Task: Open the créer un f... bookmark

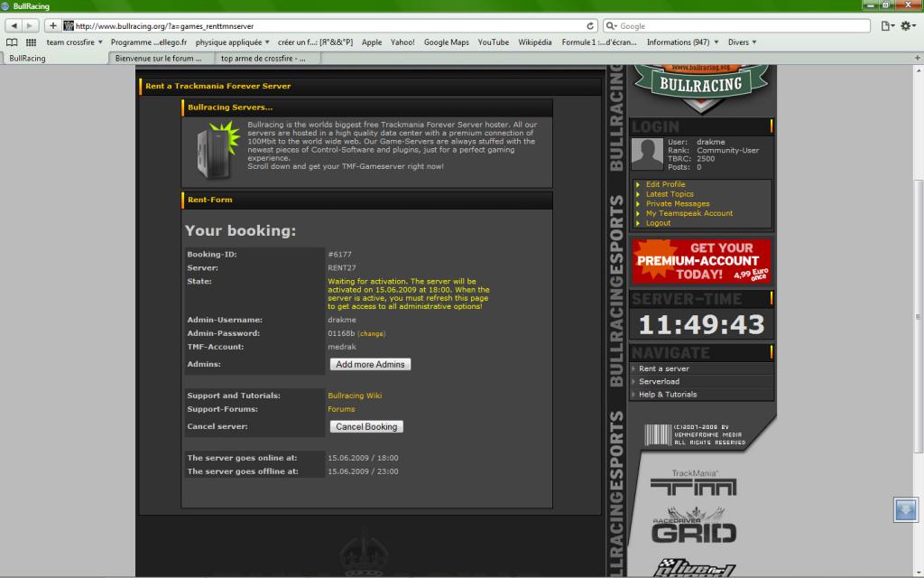Action: (315, 42)
